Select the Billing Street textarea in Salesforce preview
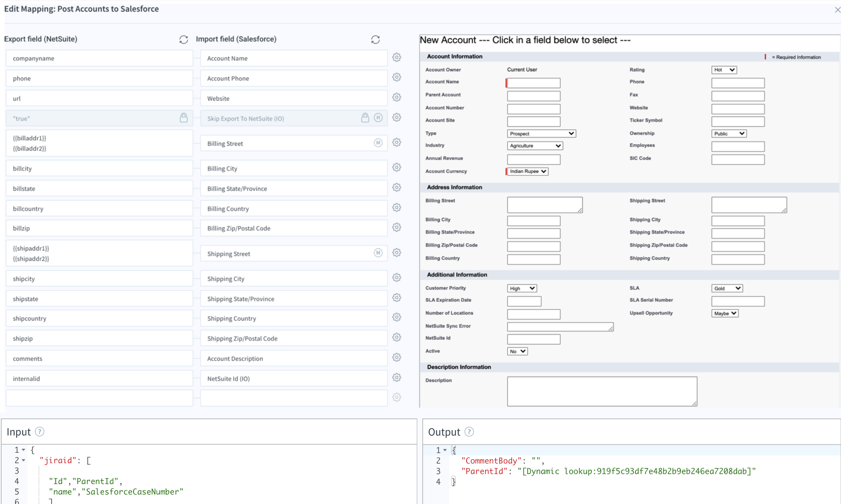Viewport: 841px width, 504px height. pos(545,205)
